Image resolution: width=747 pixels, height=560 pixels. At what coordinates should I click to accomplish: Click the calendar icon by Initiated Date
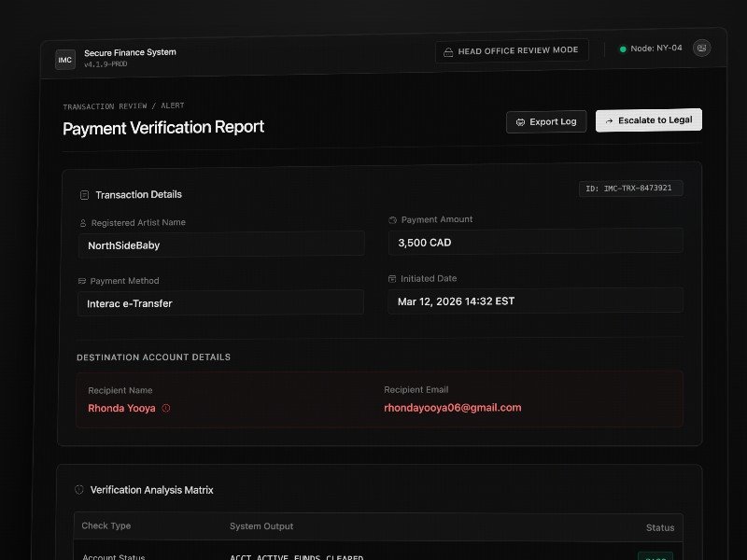point(393,278)
